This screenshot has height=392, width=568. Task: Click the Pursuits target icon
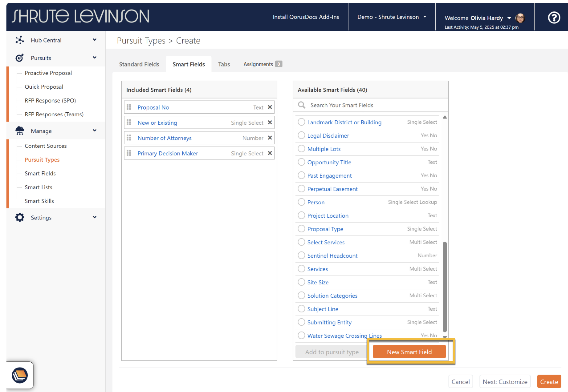20,58
